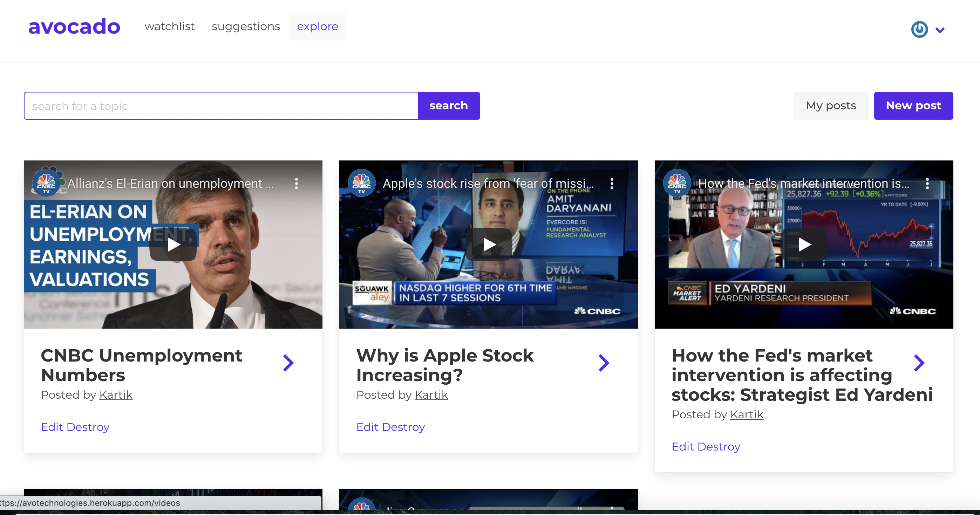Open three-dot menu on Fed intervention video
Screen dimensions: 980x515
[927, 184]
